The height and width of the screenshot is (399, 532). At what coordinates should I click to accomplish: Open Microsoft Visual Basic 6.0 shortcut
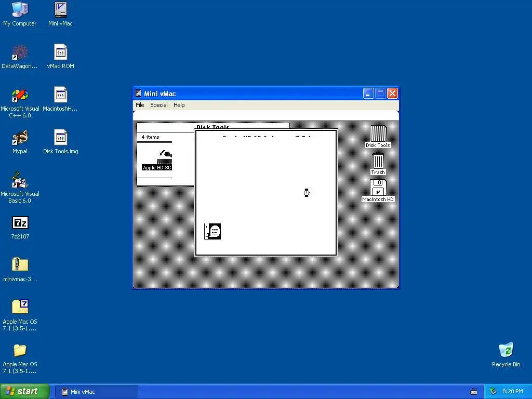(x=20, y=188)
